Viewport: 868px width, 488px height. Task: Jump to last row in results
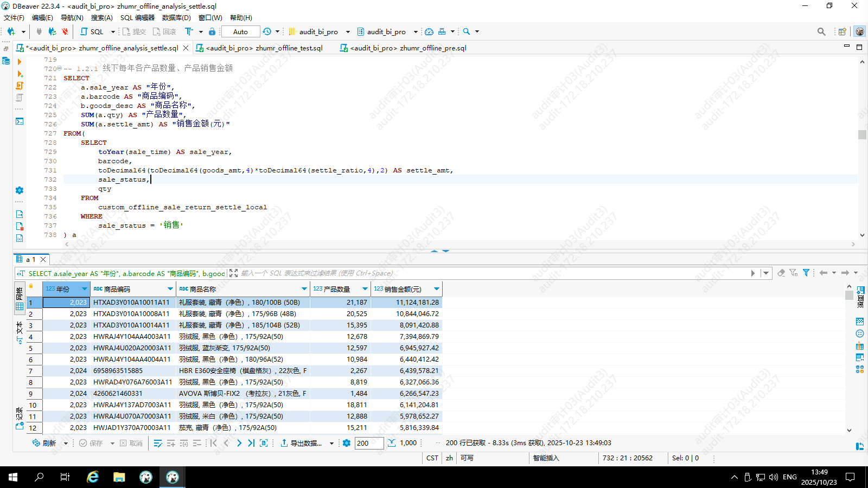(x=251, y=443)
